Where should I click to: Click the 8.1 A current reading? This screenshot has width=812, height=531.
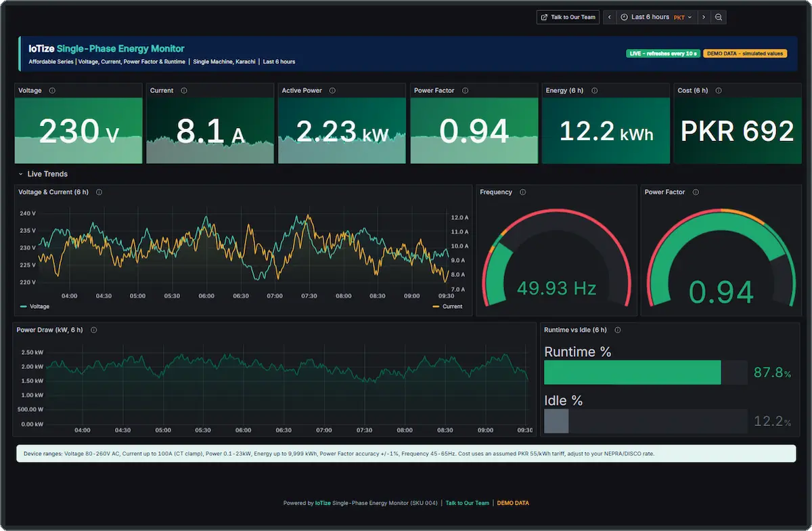click(x=210, y=131)
